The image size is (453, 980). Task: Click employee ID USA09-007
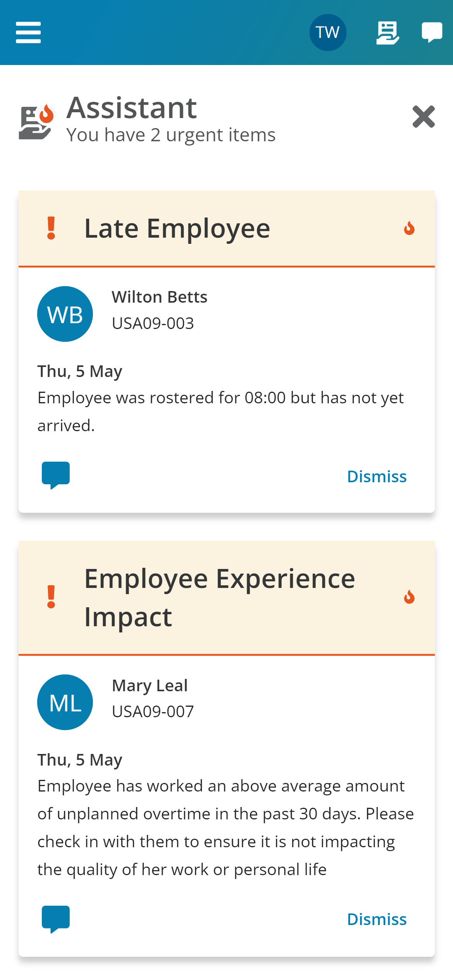153,711
